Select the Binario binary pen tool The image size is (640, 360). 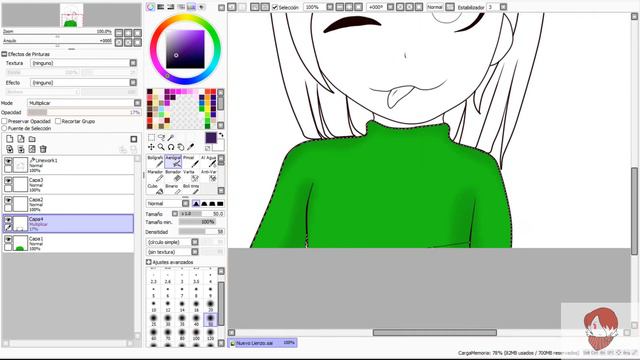click(x=173, y=189)
